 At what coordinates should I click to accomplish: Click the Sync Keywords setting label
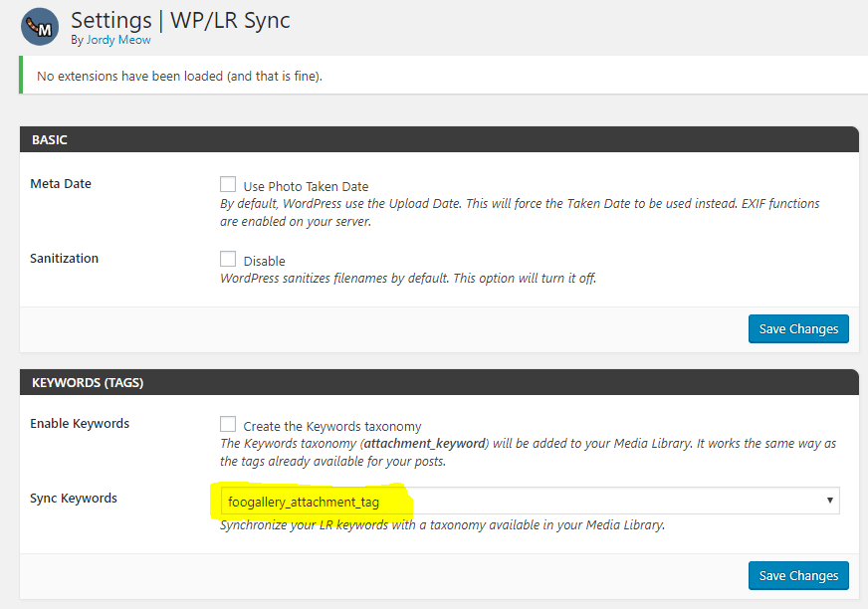coord(74,499)
